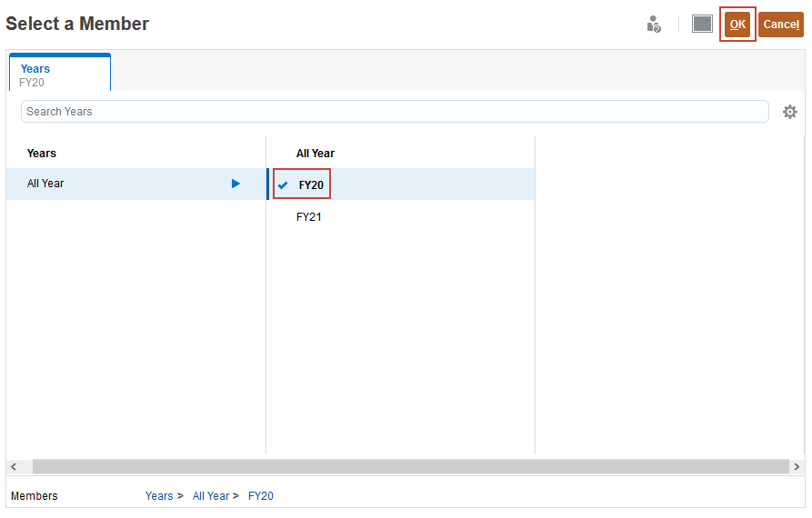Click the gray square maximize icon
812x518 pixels.
click(x=702, y=25)
